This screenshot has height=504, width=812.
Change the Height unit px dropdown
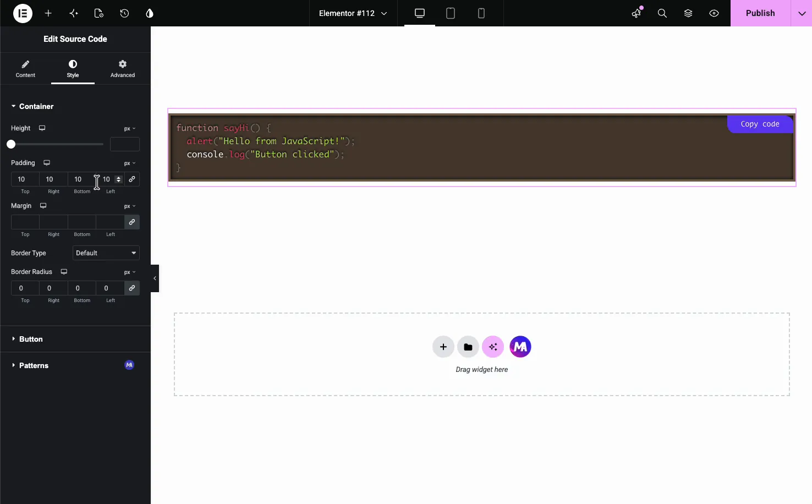[x=130, y=129]
